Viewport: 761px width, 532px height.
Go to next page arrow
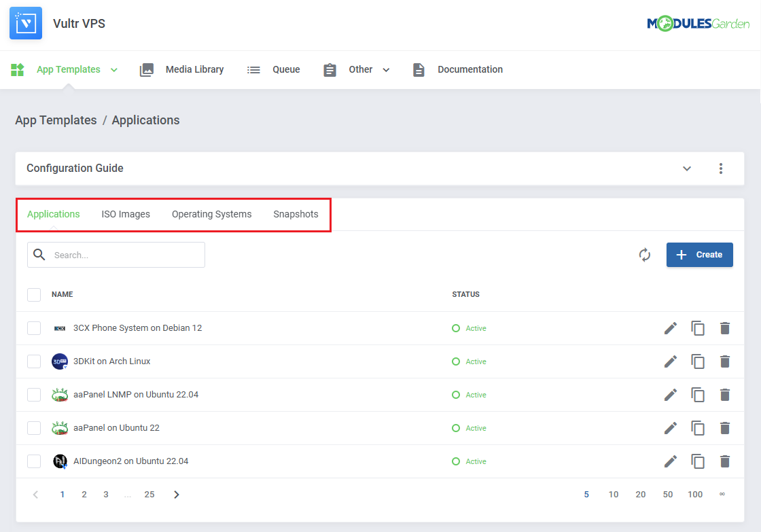[x=177, y=495]
